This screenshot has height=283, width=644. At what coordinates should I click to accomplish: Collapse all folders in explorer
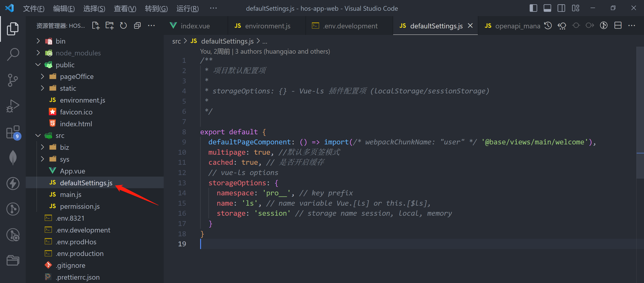[137, 25]
